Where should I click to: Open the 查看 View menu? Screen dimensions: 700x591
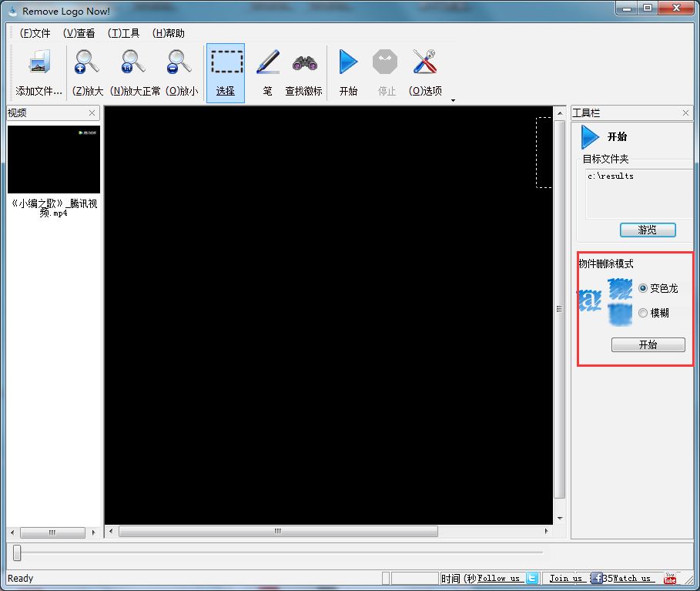[x=79, y=33]
